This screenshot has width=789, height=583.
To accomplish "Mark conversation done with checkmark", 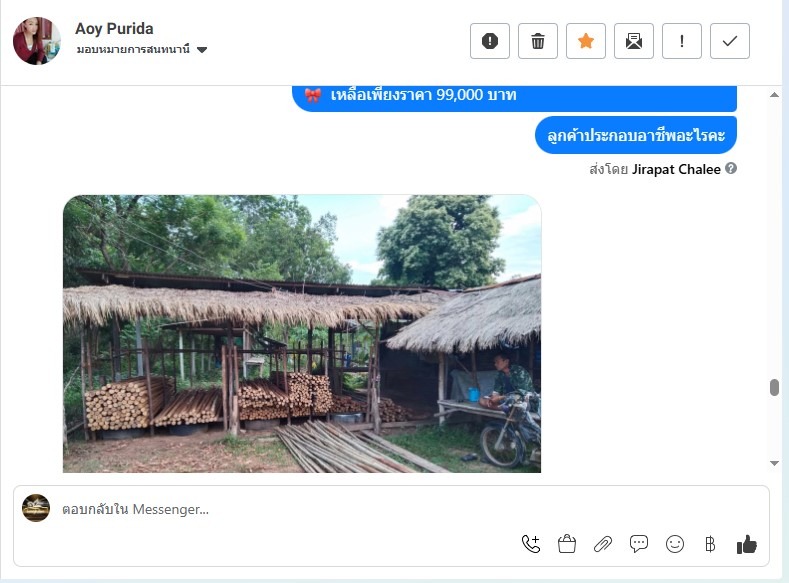I will click(x=730, y=41).
